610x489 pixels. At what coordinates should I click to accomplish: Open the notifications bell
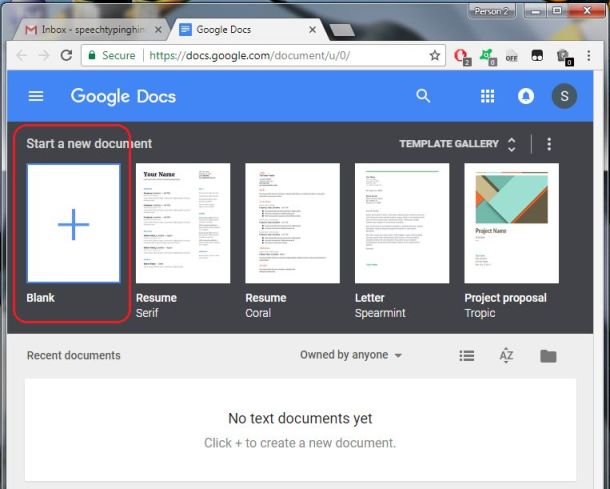click(x=526, y=96)
